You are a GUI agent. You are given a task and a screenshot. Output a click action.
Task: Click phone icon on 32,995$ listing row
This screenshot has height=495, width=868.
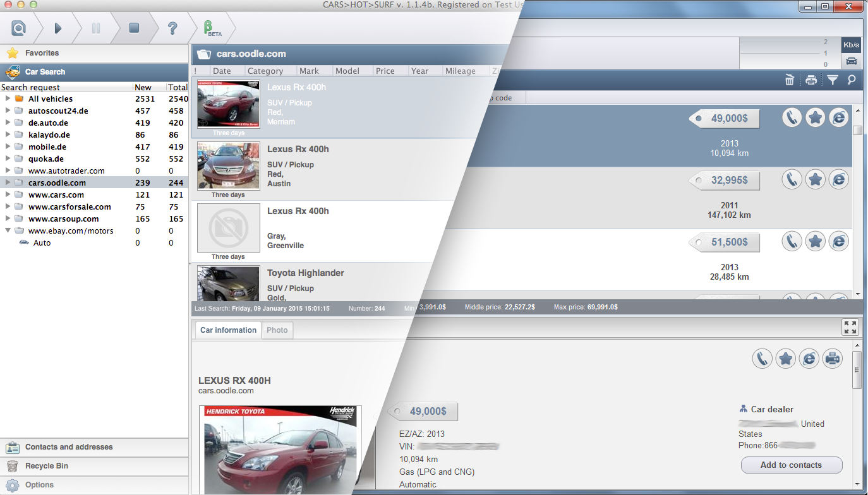[x=792, y=179]
